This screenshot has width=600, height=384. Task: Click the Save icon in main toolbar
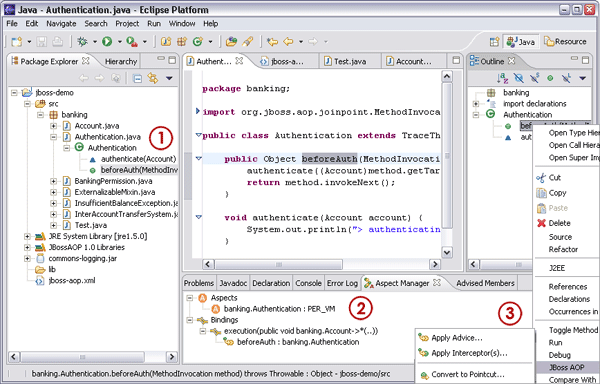(x=41, y=41)
